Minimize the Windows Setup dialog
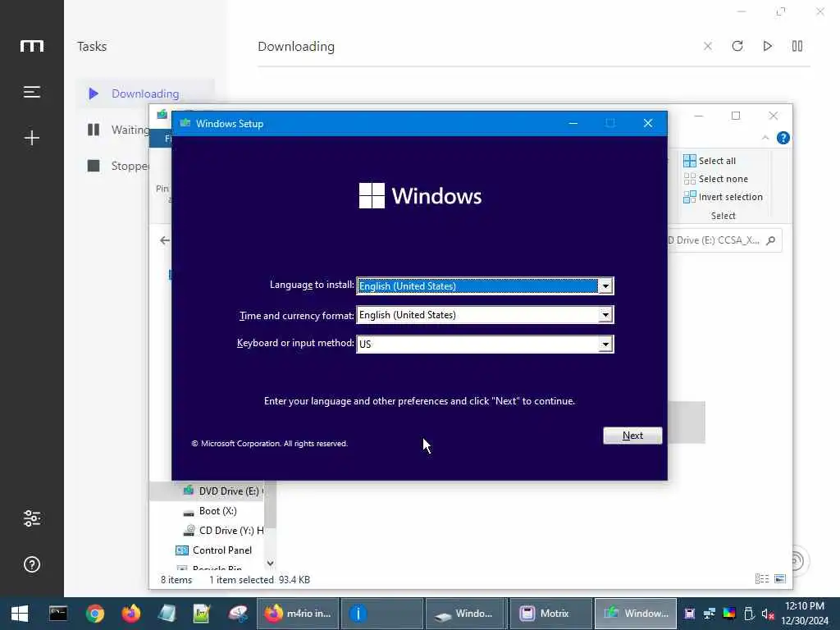840x630 pixels. click(573, 124)
